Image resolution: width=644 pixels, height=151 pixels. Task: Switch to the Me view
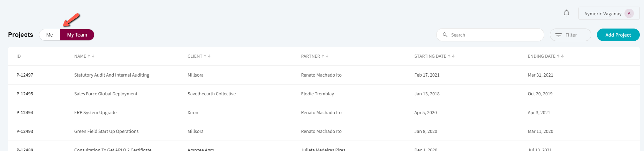coord(50,35)
